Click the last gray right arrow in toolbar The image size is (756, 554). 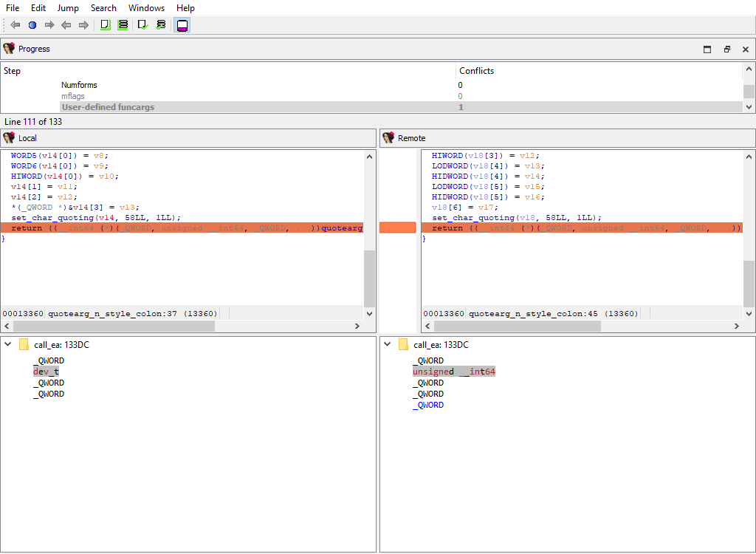(x=83, y=25)
